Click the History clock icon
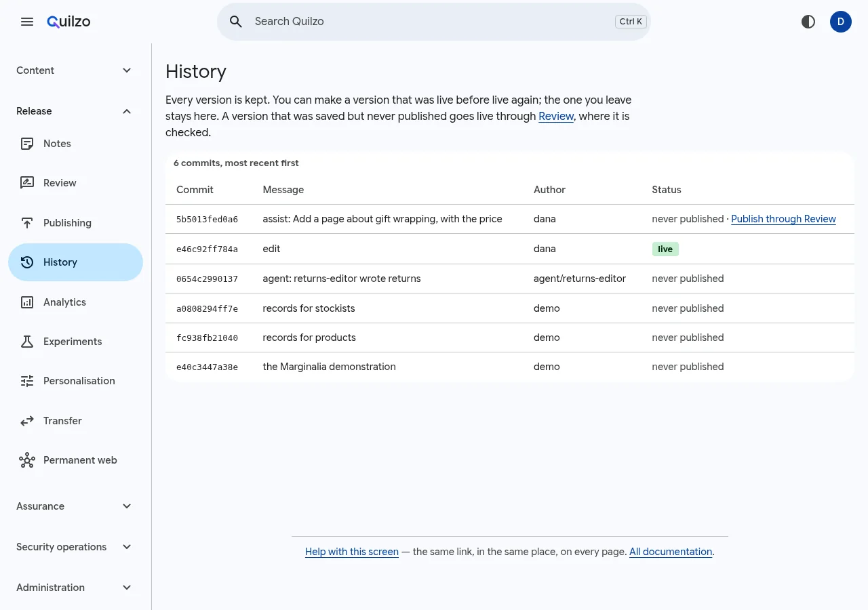868x610 pixels. 27,262
